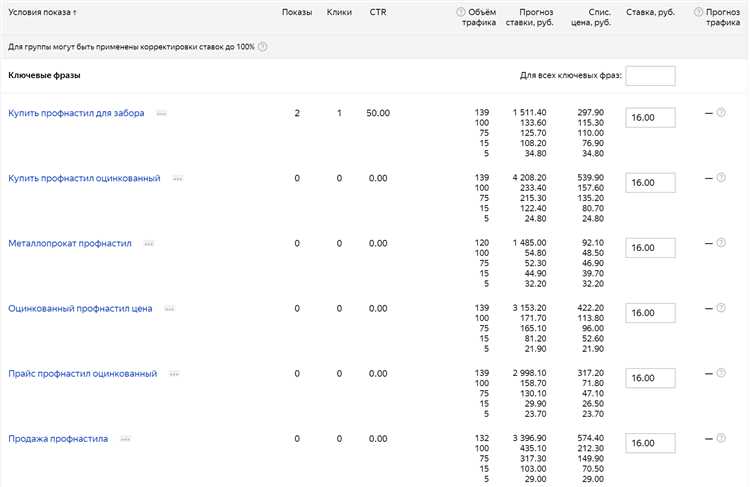750x487 pixels.
Task: Open options menu for Прайс профнастил оцинкованный
Action: (175, 374)
